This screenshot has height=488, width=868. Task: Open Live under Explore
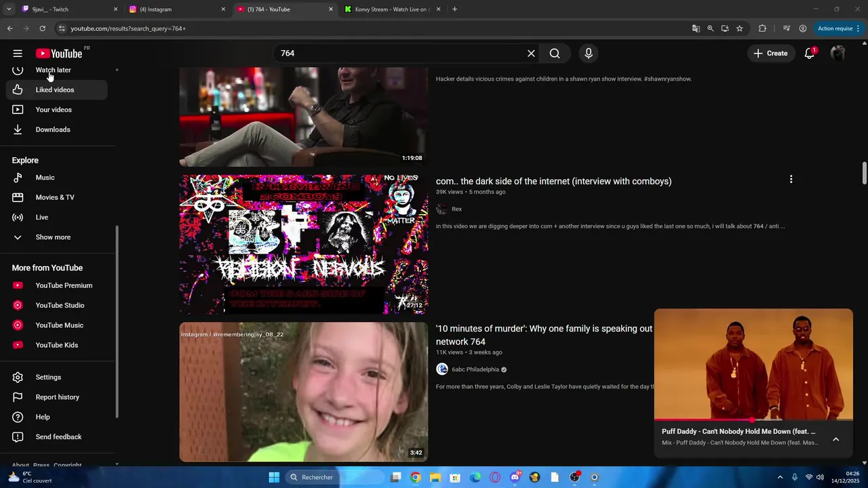[57, 217]
